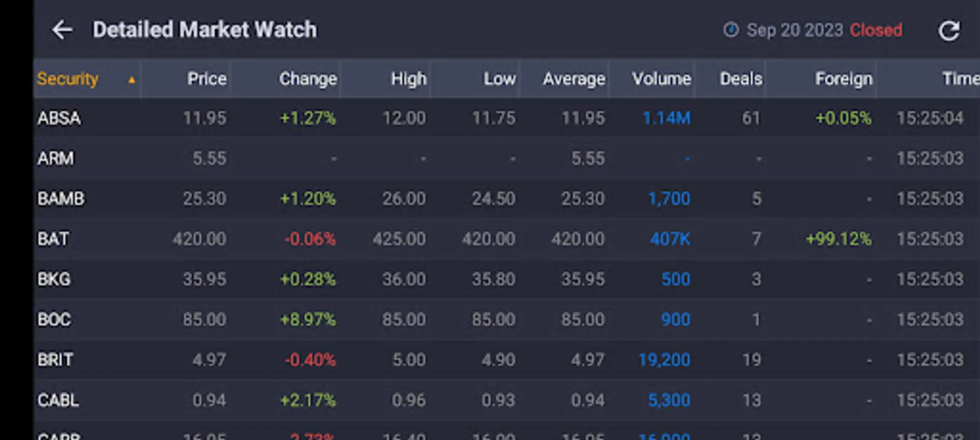
Task: Click the ABSA volume 1.14M
Action: click(666, 118)
